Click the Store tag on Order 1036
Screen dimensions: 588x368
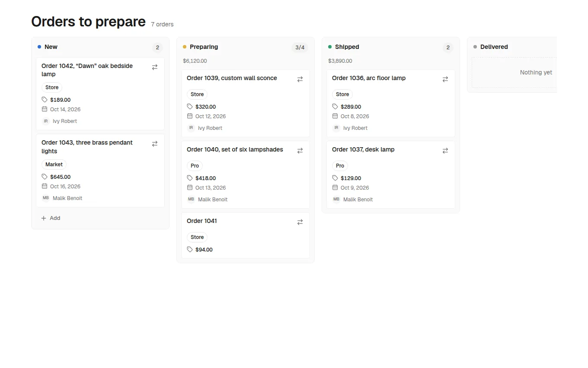point(342,94)
